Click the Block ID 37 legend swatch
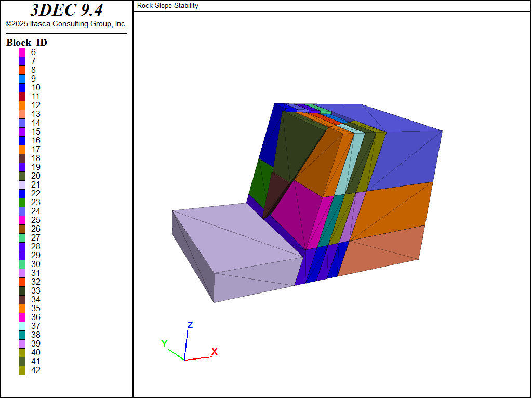 [x=22, y=326]
